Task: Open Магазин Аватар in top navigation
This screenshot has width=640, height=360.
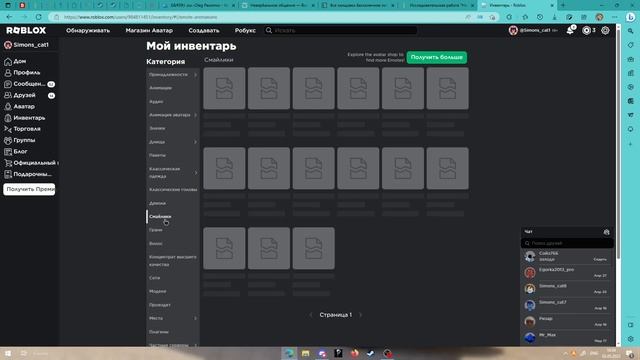Action: (149, 30)
